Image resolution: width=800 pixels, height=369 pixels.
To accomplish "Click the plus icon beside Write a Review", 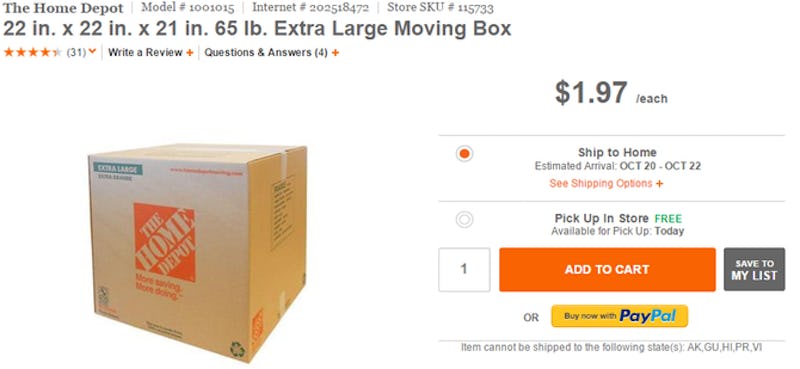I will pos(189,53).
